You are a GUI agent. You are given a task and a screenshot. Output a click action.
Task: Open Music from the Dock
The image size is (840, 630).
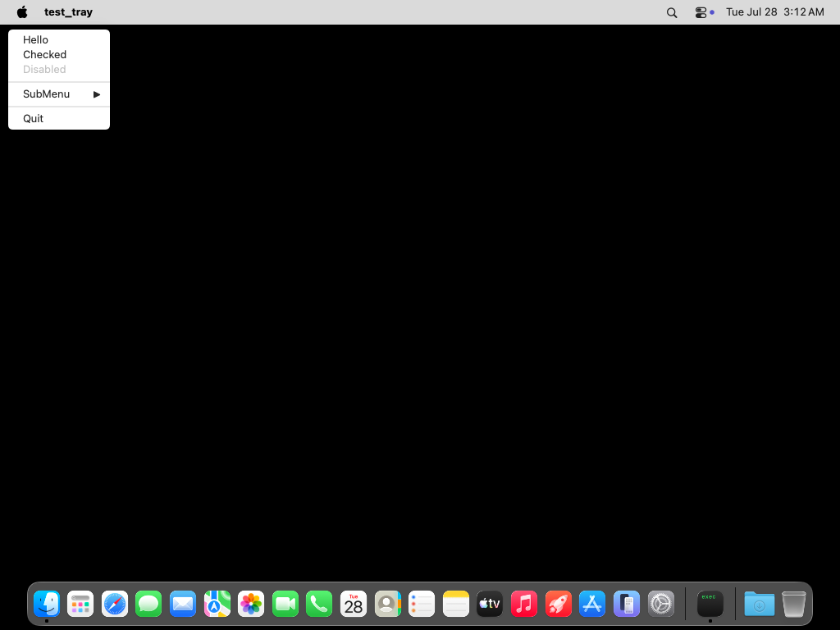pyautogui.click(x=524, y=604)
